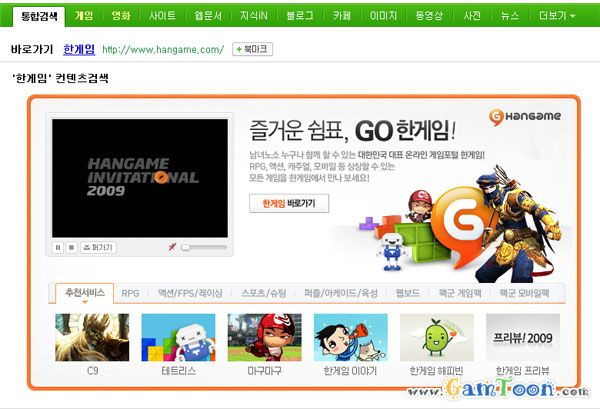
Task: Open the 한게임 프리뷰 2009 thumbnail
Action: tap(522, 337)
